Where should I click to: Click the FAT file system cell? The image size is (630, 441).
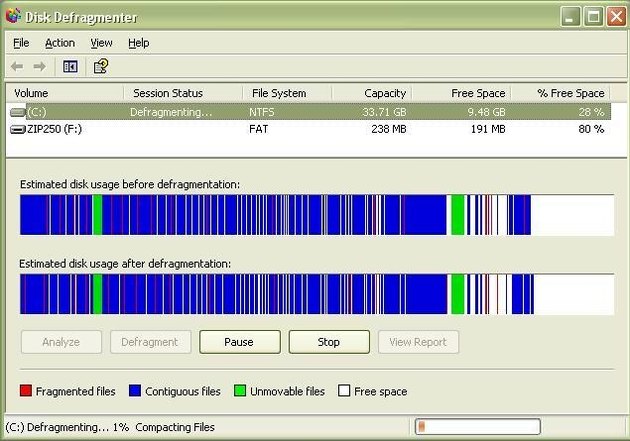pos(258,129)
